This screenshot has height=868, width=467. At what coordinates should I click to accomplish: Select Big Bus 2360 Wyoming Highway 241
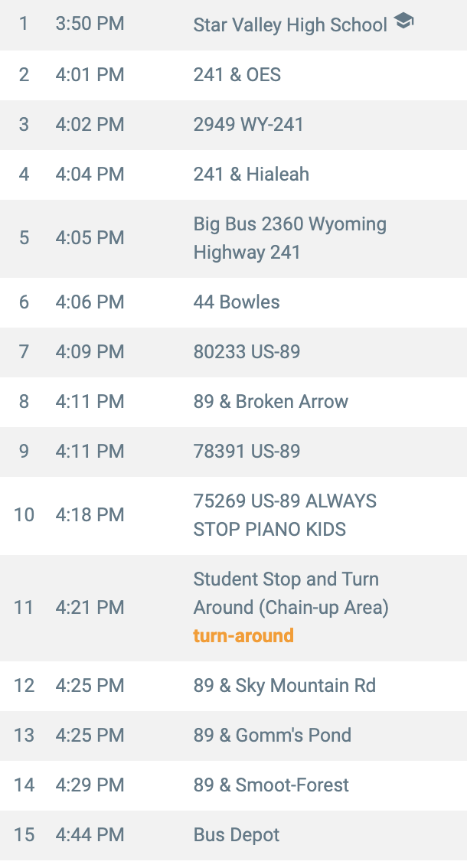pos(289,238)
